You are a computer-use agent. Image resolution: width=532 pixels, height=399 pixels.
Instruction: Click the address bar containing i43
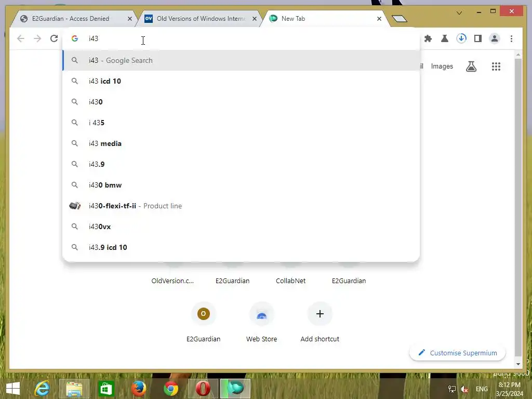(x=241, y=38)
